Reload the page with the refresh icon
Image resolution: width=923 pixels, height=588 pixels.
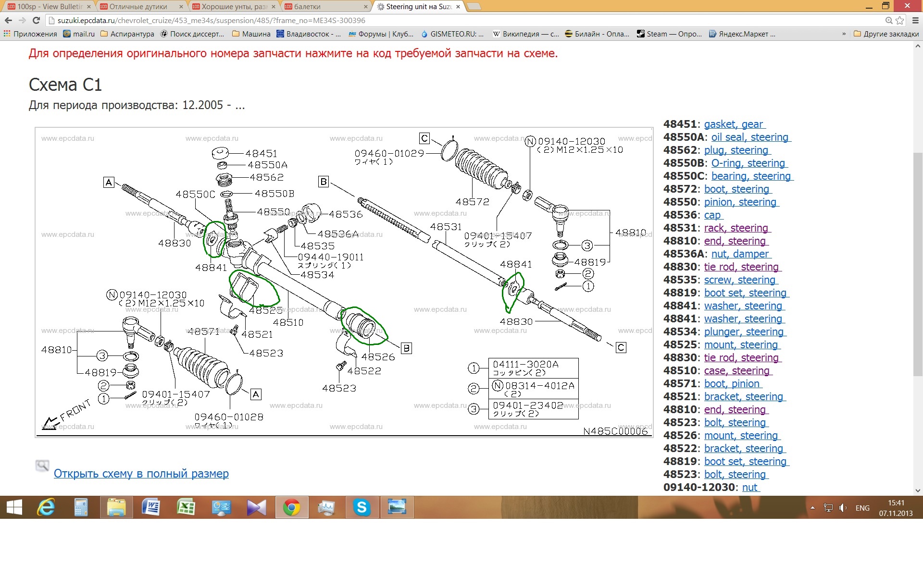coord(36,20)
